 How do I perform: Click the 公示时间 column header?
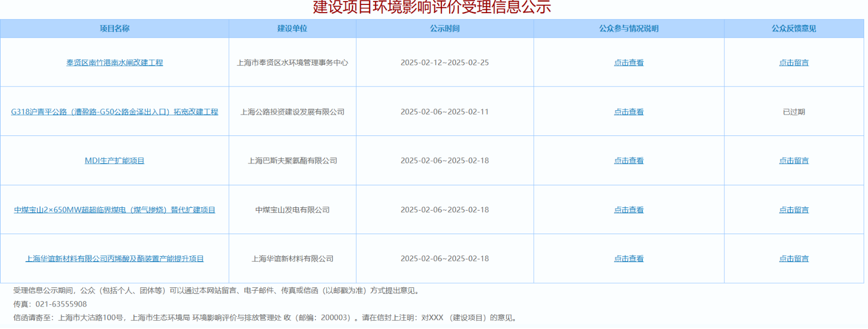coord(445,29)
